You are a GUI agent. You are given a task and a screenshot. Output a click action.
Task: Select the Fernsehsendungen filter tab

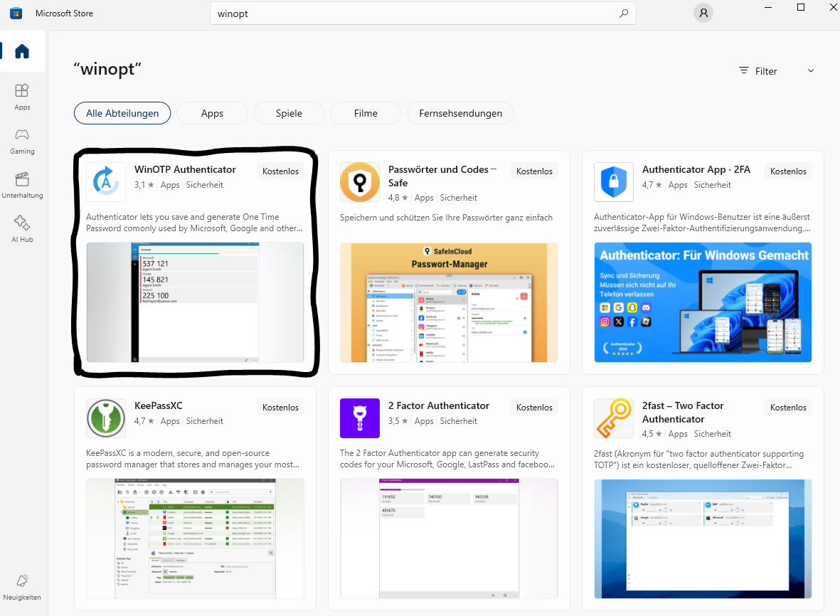(461, 113)
